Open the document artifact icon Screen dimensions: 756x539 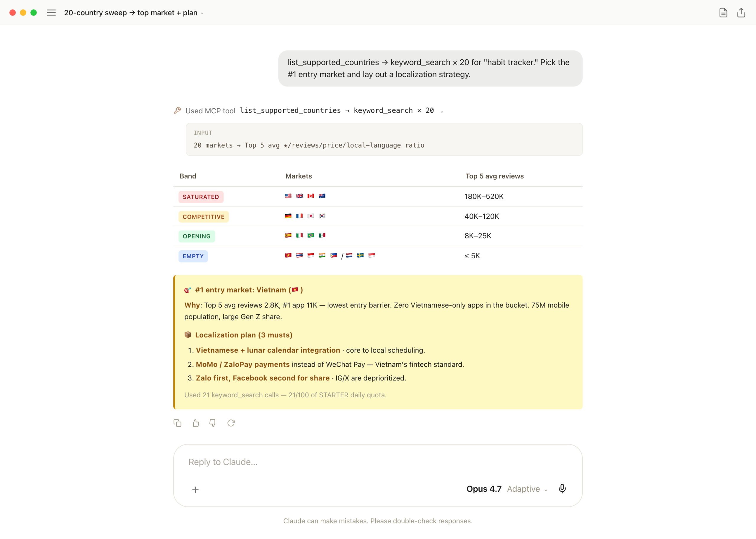723,13
